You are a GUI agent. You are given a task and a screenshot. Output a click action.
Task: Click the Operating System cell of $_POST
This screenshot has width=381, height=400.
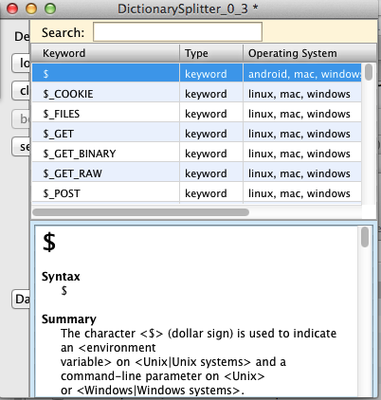(302, 193)
